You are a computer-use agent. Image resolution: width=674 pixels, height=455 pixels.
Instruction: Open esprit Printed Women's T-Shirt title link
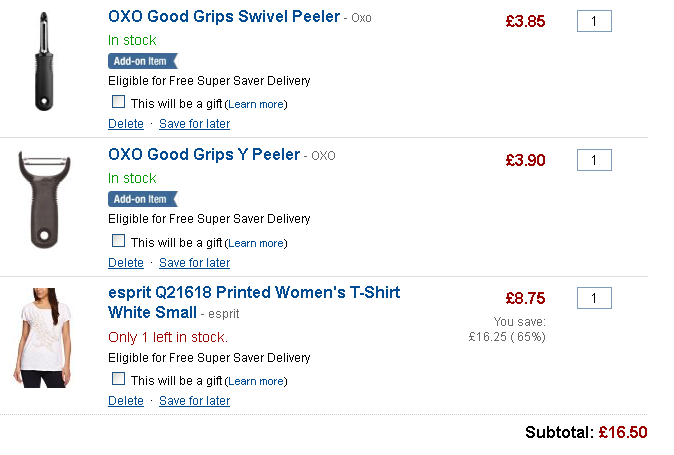[254, 293]
